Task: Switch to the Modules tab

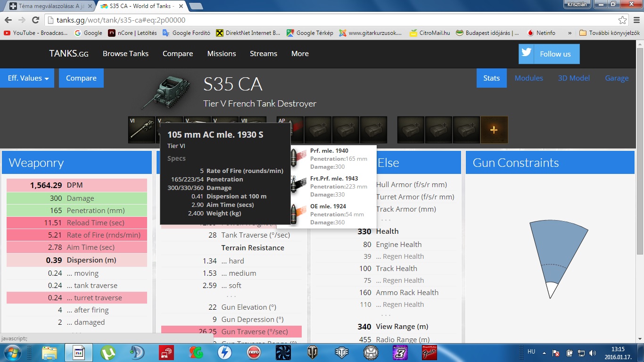Action: tap(528, 78)
